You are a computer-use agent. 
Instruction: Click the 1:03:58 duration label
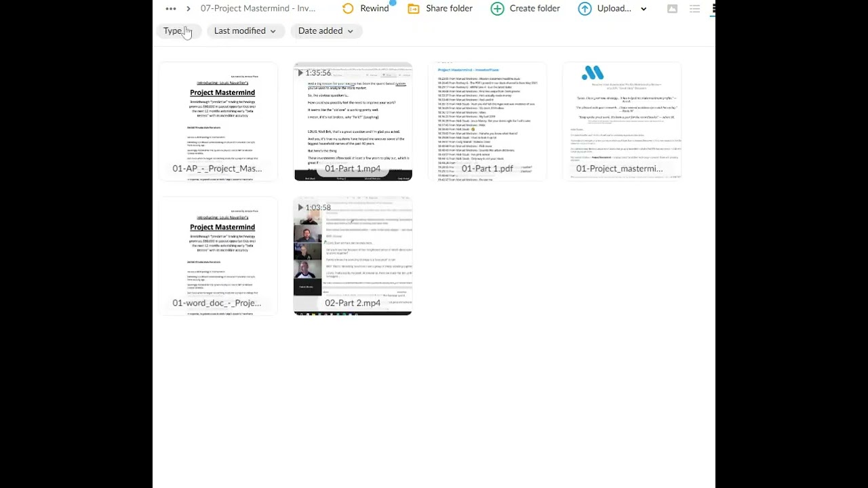(318, 208)
